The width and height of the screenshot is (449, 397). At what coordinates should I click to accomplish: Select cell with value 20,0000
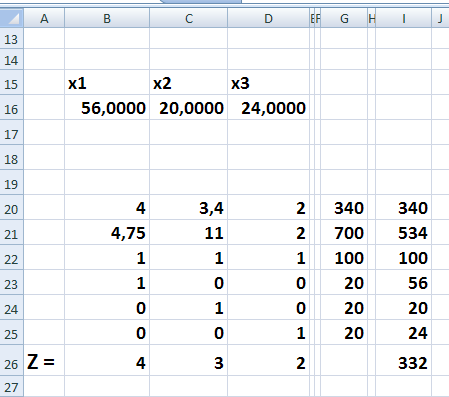click(x=189, y=108)
